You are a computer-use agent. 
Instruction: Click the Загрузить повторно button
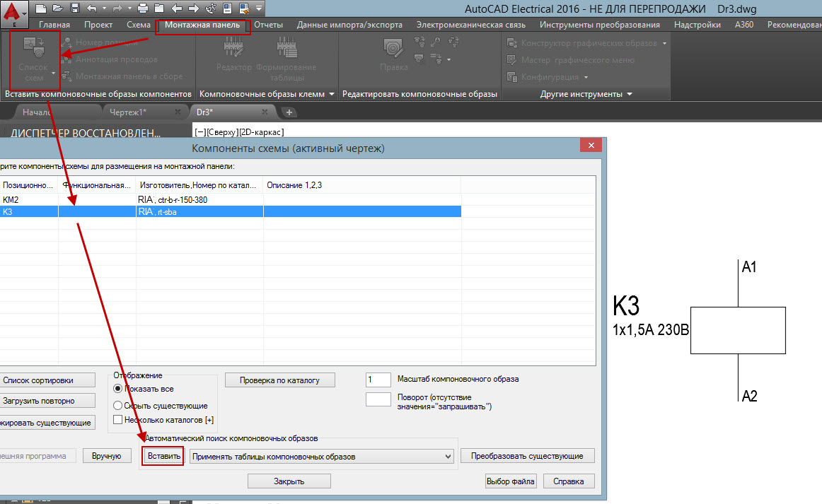click(47, 401)
